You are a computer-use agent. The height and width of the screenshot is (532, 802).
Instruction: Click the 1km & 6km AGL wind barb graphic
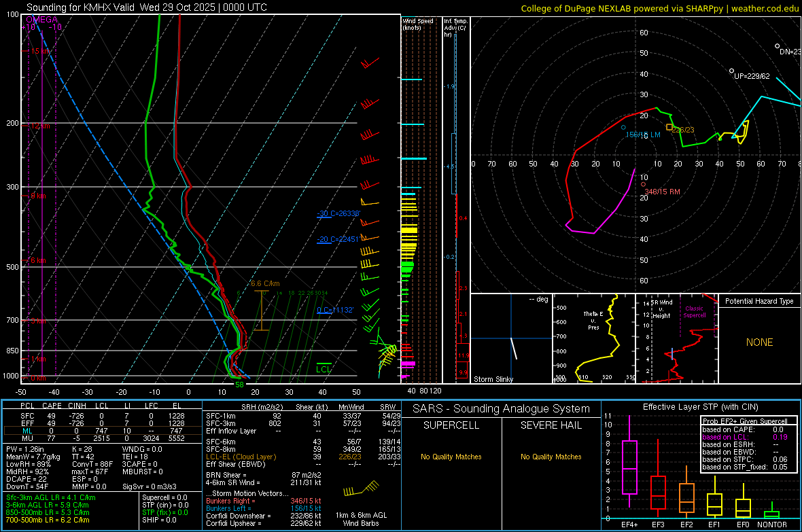[x=361, y=489]
